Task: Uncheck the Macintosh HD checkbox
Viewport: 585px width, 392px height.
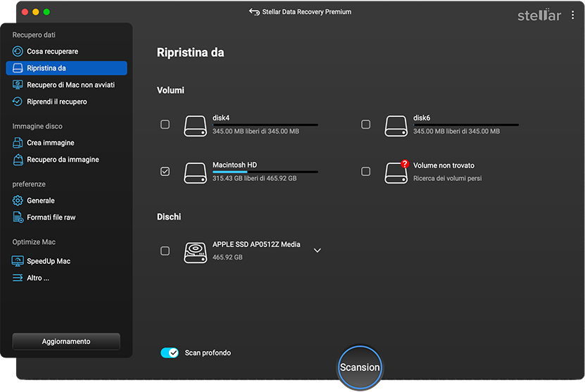Action: click(x=165, y=171)
